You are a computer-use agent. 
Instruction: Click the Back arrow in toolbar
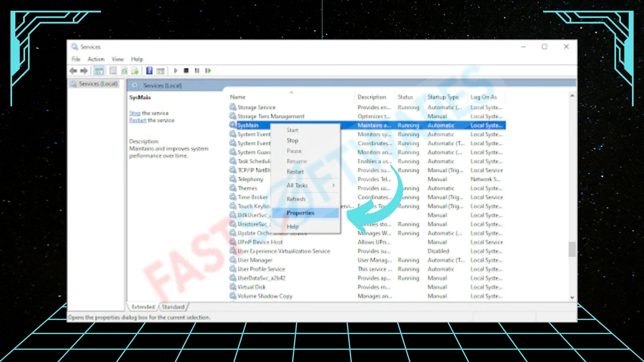click(x=73, y=71)
